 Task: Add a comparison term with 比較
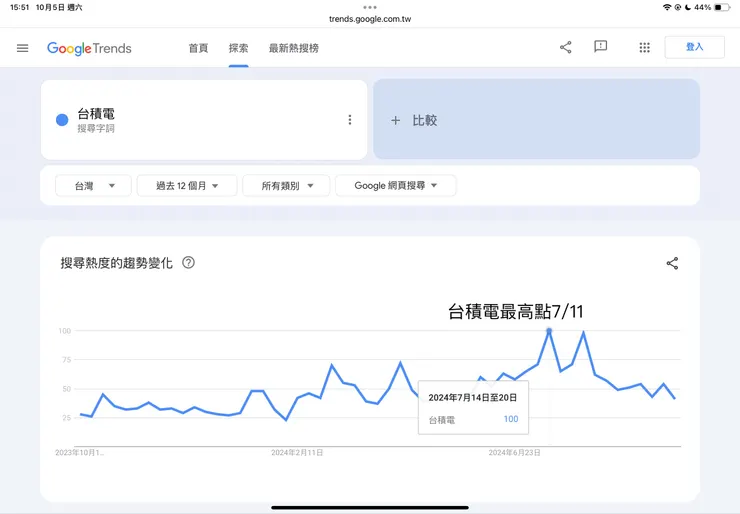536,119
